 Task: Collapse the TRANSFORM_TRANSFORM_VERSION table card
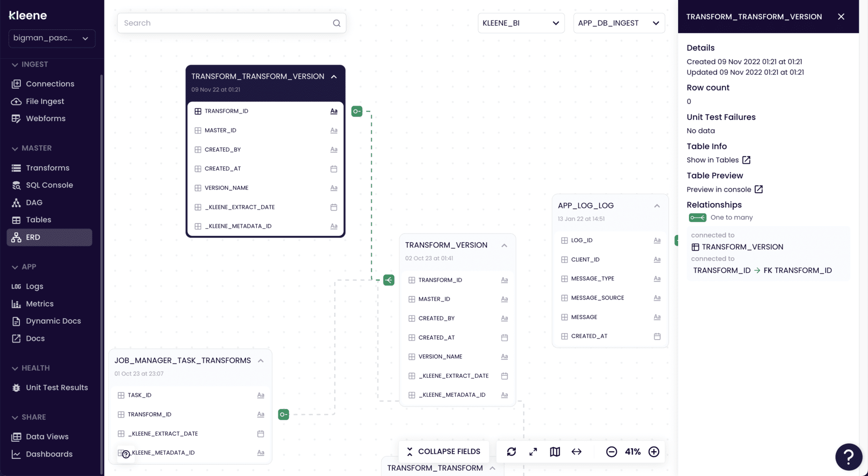pyautogui.click(x=334, y=77)
